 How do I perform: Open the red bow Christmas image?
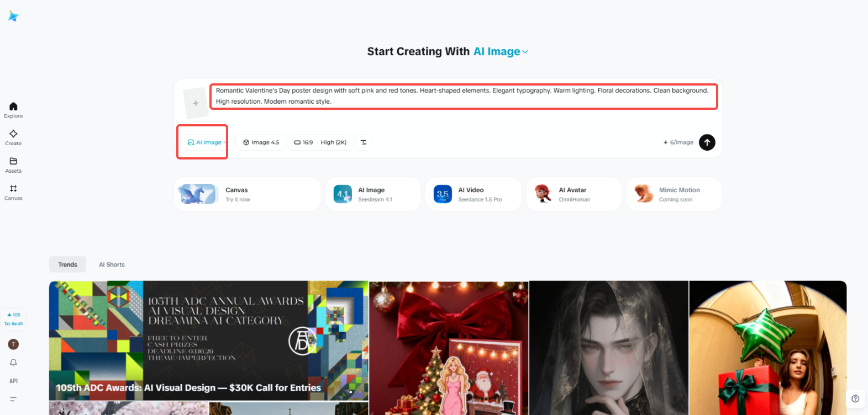449,348
